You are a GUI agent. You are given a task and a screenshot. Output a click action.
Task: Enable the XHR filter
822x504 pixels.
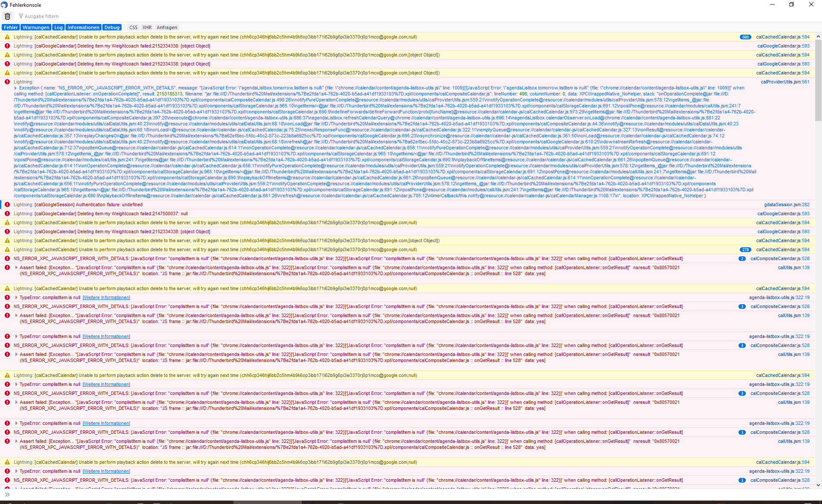pos(147,27)
